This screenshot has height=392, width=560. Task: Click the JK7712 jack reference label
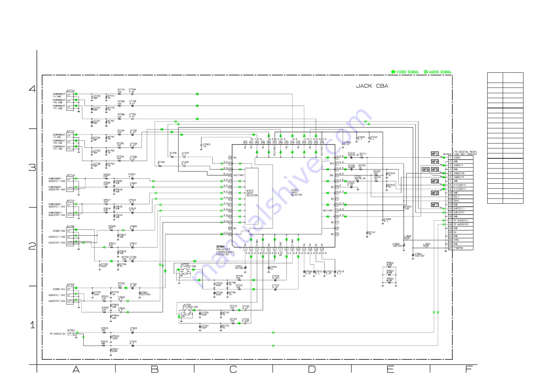tap(70, 201)
